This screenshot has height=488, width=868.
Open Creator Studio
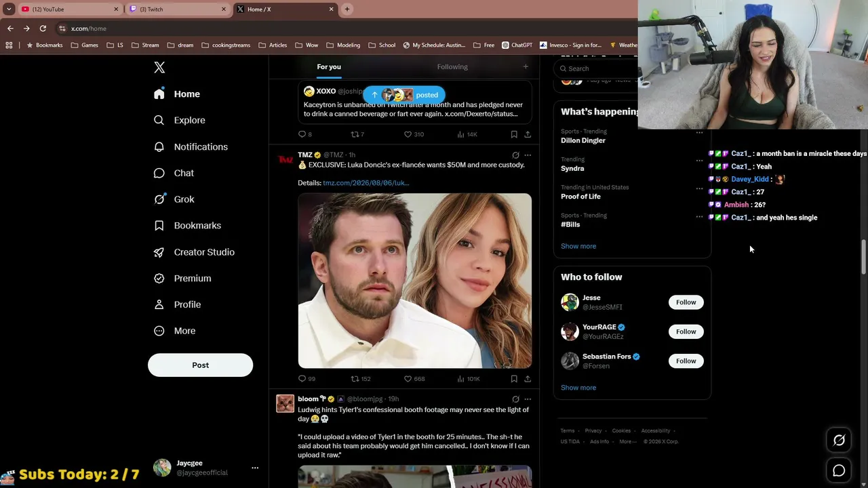click(194, 252)
